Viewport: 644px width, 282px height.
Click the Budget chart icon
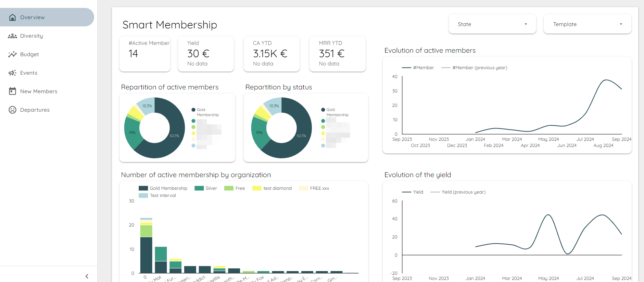pyautogui.click(x=12, y=54)
